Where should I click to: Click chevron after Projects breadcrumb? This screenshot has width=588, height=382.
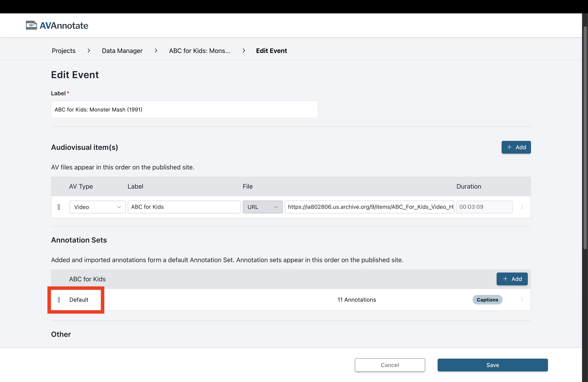tap(89, 51)
